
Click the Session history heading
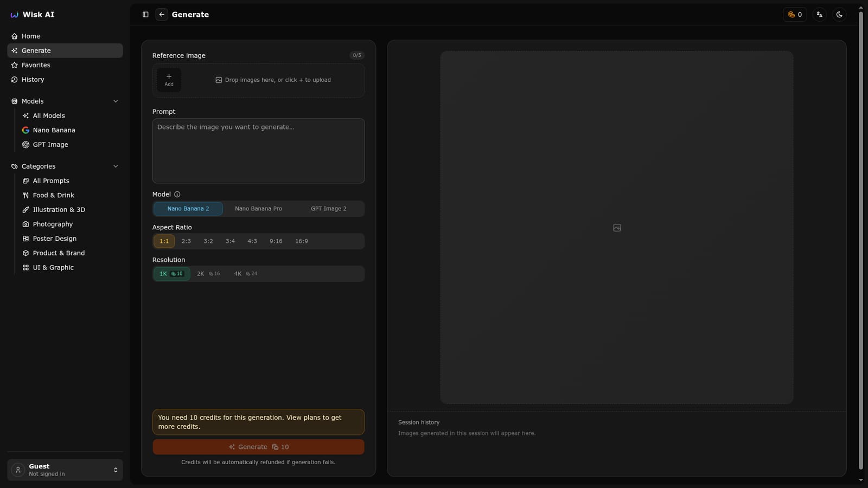419,422
